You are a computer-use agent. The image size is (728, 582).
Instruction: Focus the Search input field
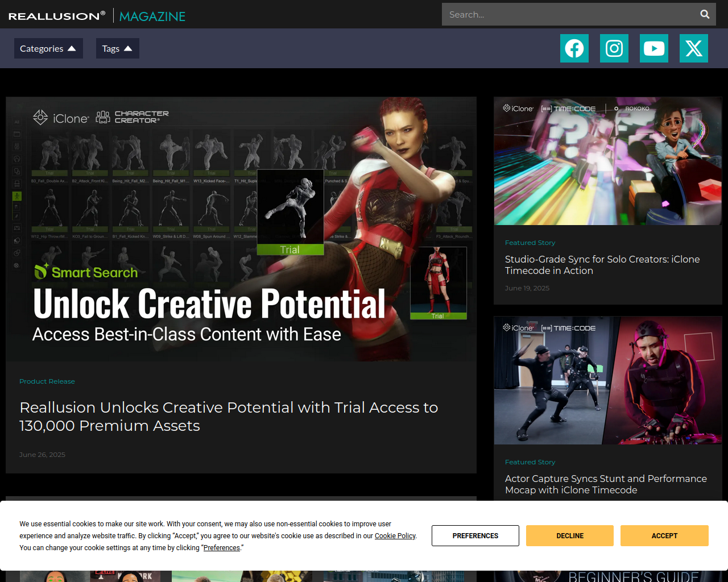pyautogui.click(x=569, y=14)
